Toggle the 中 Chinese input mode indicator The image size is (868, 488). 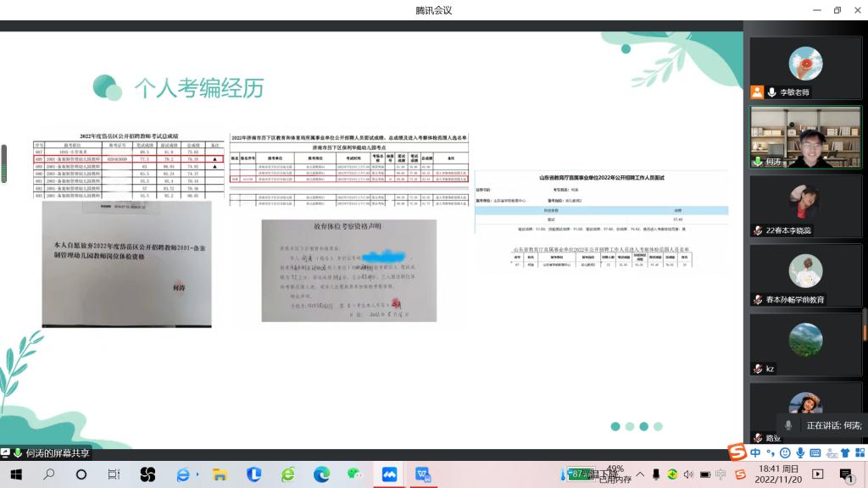754,453
